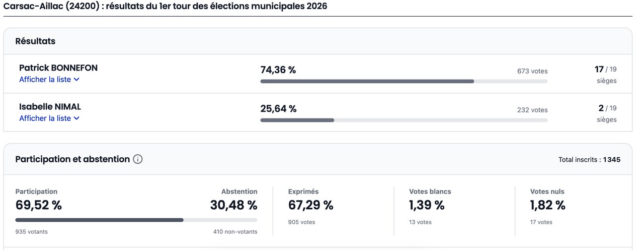Click the Votes nuls 1,82 % statistic
The image size is (644, 250).
click(547, 205)
